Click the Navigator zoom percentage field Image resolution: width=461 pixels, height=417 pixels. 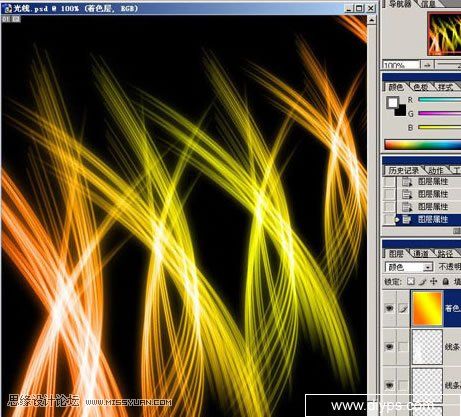401,65
